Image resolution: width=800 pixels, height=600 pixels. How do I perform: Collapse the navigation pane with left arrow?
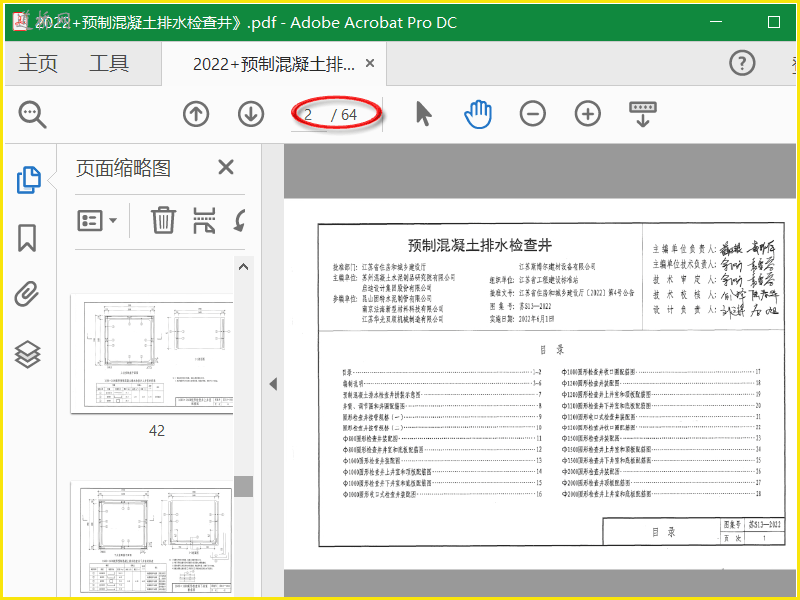[273, 384]
